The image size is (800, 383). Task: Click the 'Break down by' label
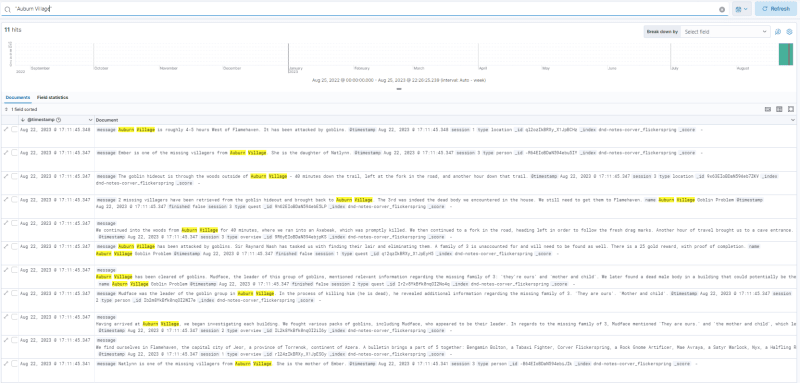(662, 32)
